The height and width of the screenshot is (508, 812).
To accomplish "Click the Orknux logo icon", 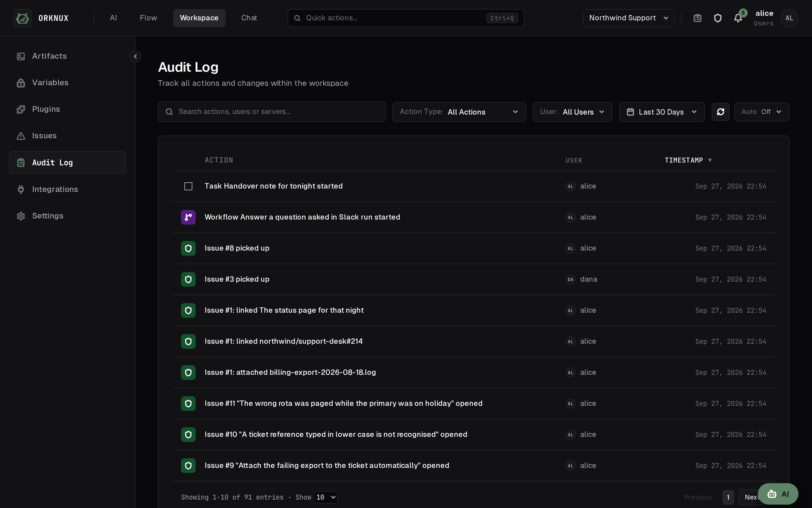I will 23,18.
